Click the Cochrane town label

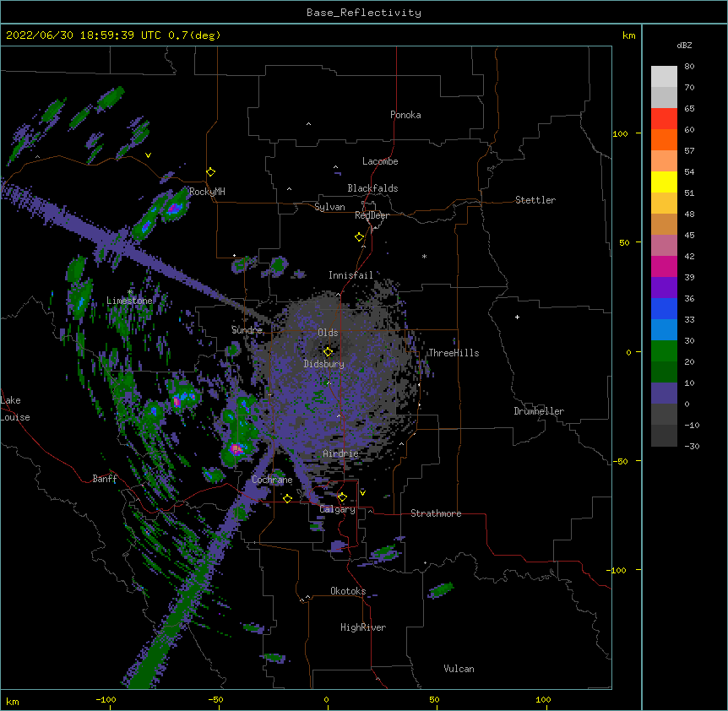click(272, 480)
